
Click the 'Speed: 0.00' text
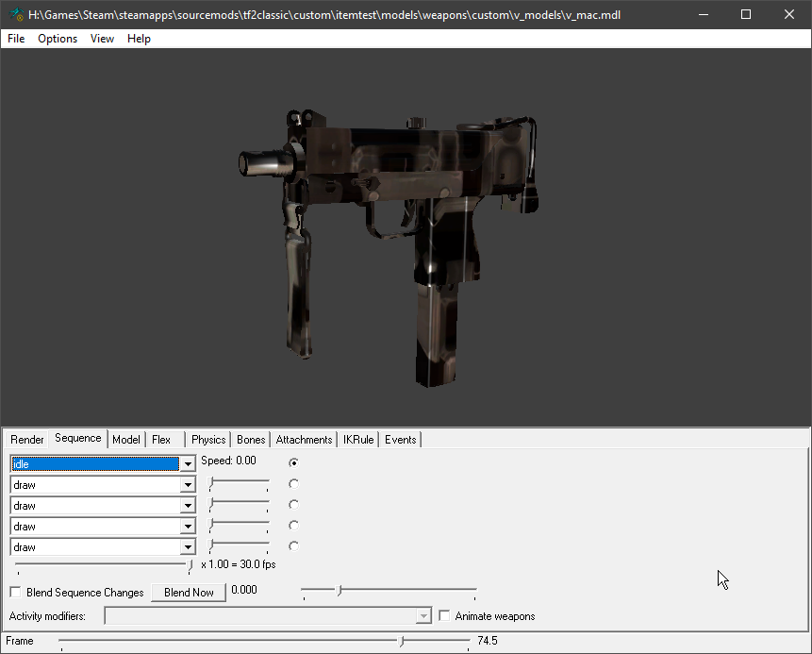[x=228, y=461]
